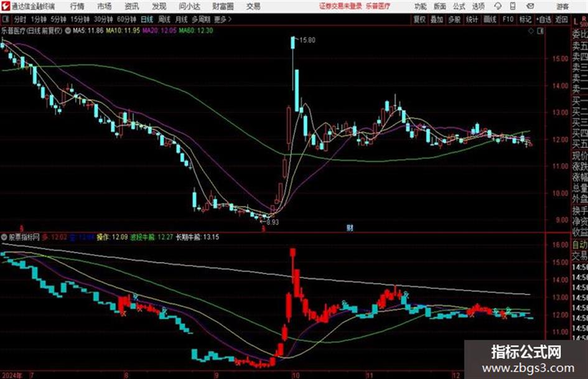Click the 股票指标网 indicator name
Screen dimensions: 588x379
click(24, 237)
